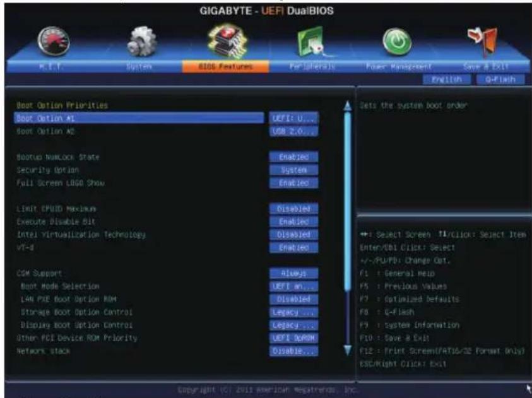Select the Security Option label

point(47,170)
